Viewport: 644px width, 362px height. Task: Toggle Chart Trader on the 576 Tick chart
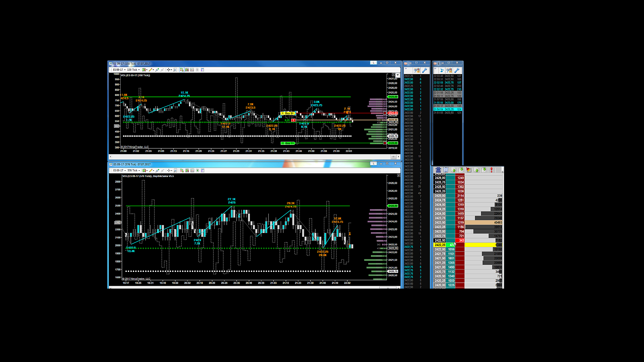(x=182, y=170)
